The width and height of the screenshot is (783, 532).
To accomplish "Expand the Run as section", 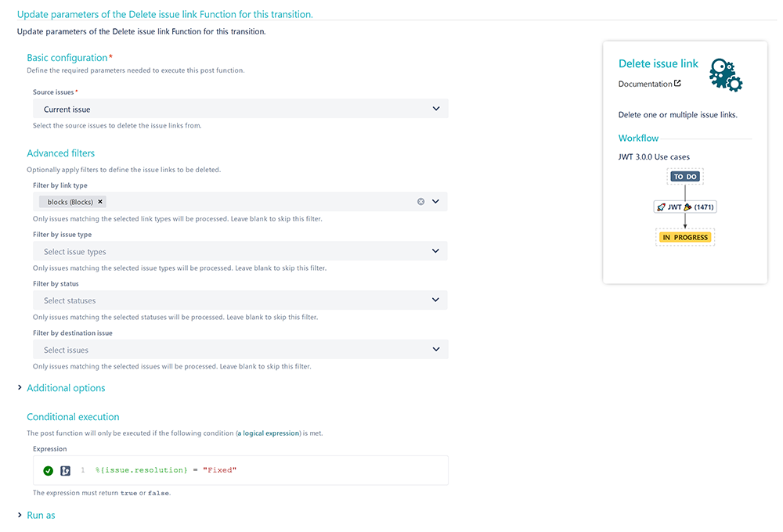I will click(20, 515).
